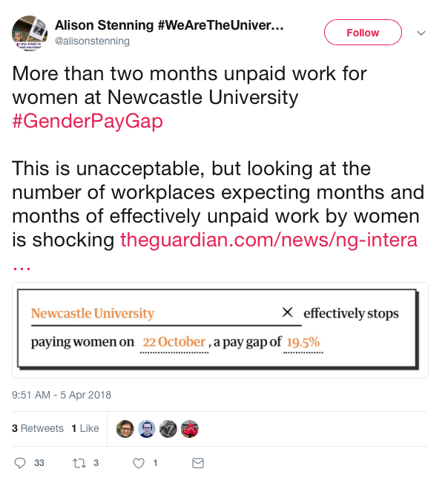This screenshot has height=492, width=448.
Task: Follow Alison Stenning
Action: click(x=363, y=33)
